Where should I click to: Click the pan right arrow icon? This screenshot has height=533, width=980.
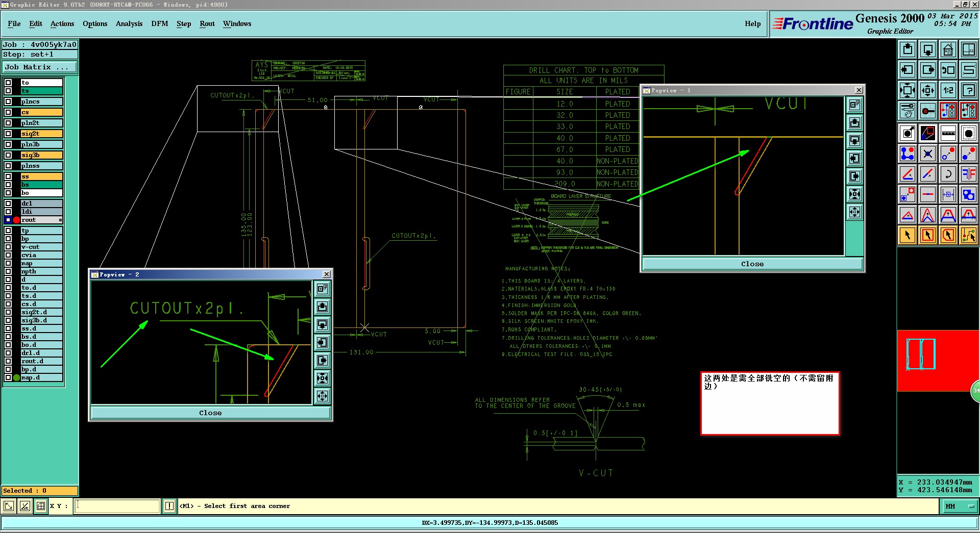pos(928,70)
